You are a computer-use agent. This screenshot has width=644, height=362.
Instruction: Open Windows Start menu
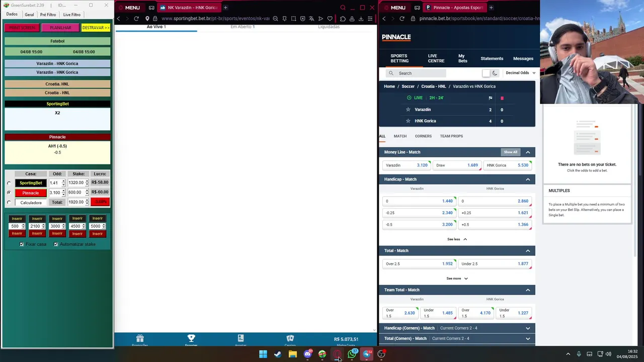(x=263, y=354)
